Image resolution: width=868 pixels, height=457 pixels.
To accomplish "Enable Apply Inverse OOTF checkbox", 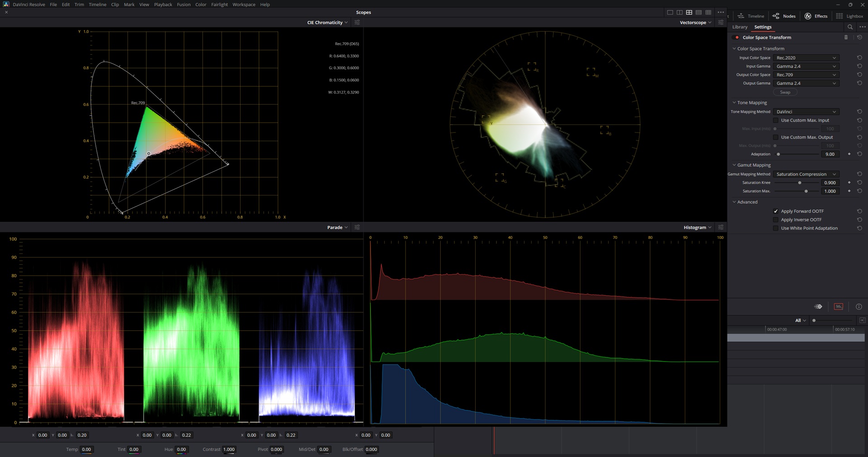I will [x=776, y=220].
